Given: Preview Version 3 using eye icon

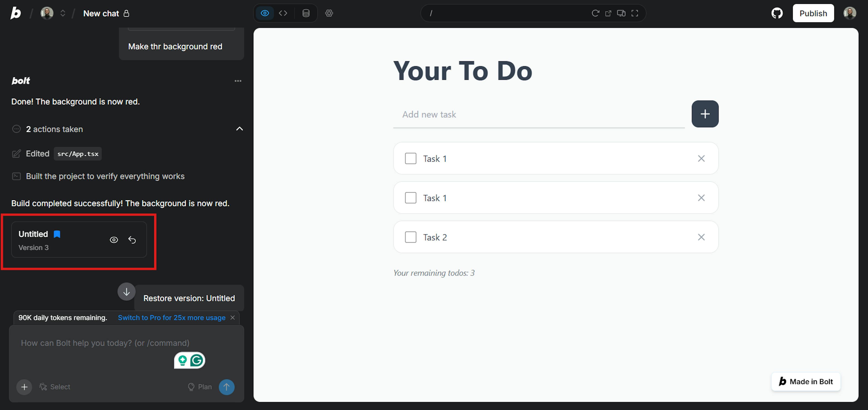Looking at the screenshot, I should (114, 240).
